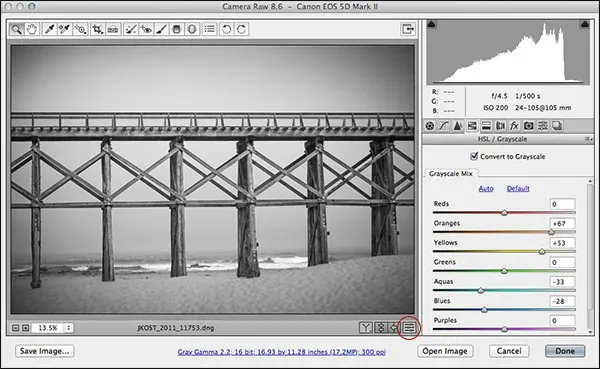Open the Lens Corrections panel tab
The image size is (600, 369).
click(500, 126)
